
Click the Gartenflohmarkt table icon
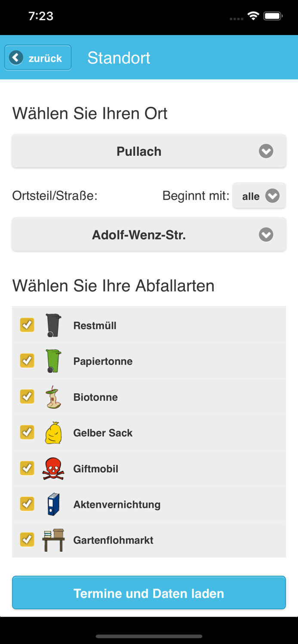tap(53, 539)
